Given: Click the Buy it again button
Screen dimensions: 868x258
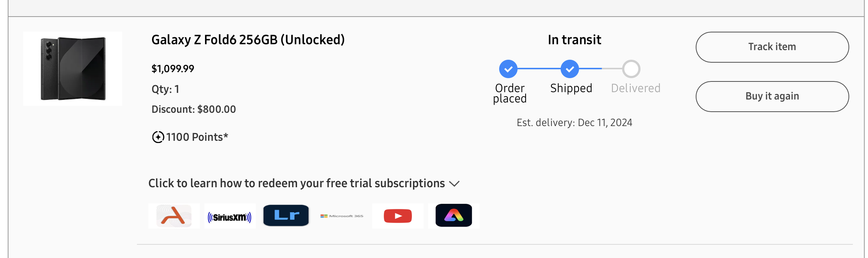Looking at the screenshot, I should (772, 97).
